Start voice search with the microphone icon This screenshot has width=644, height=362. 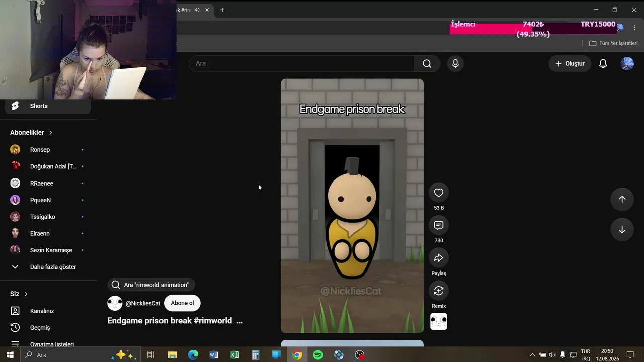(455, 63)
